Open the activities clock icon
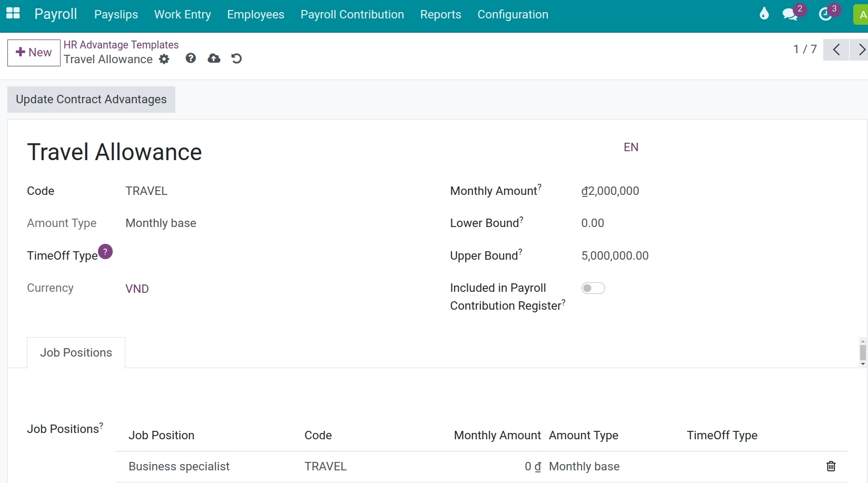Viewport: 868px width, 483px height. point(825,14)
